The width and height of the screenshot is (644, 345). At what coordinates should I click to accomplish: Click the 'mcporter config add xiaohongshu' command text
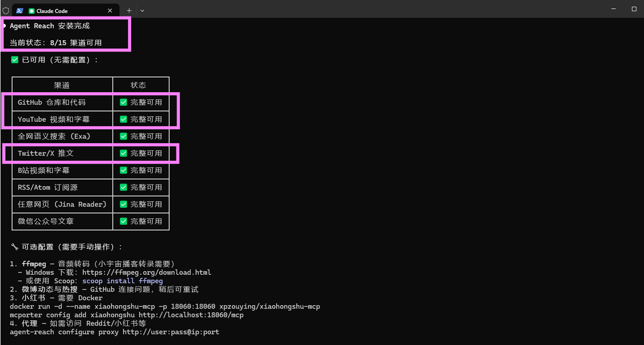coord(72,315)
